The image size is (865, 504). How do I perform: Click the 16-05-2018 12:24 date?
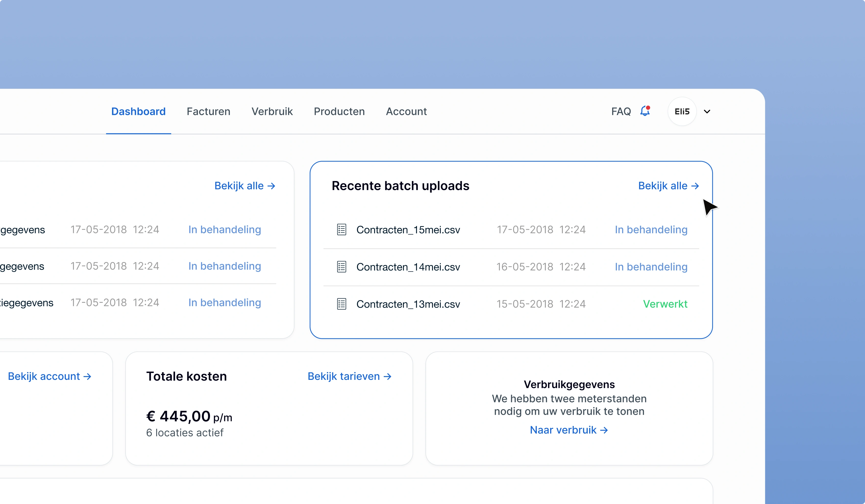pos(541,267)
